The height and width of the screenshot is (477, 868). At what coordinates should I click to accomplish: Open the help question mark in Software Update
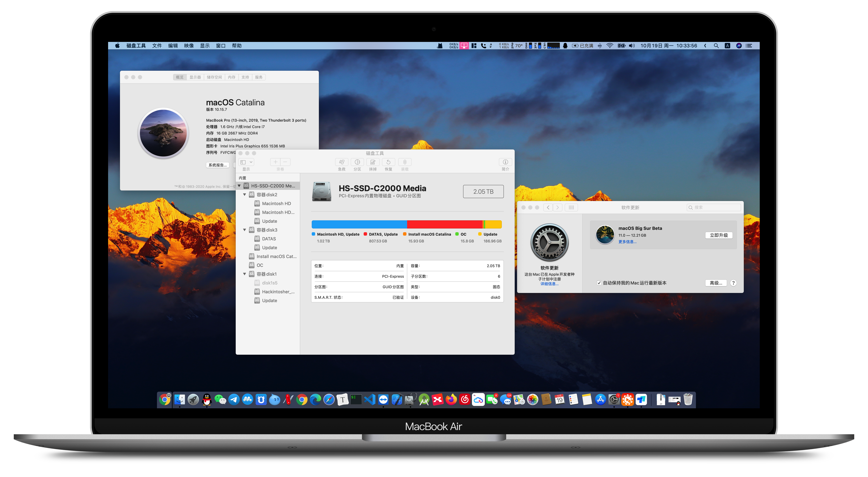point(733,283)
